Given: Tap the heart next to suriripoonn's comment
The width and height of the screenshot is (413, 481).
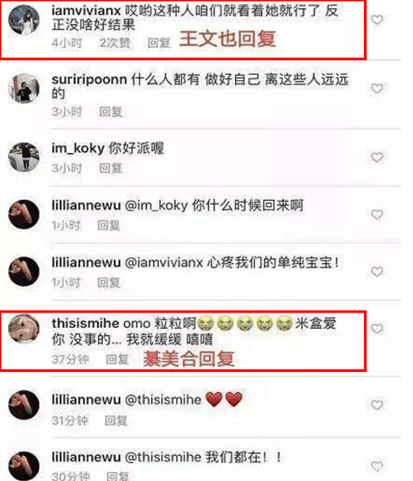Looking at the screenshot, I should 377,89.
